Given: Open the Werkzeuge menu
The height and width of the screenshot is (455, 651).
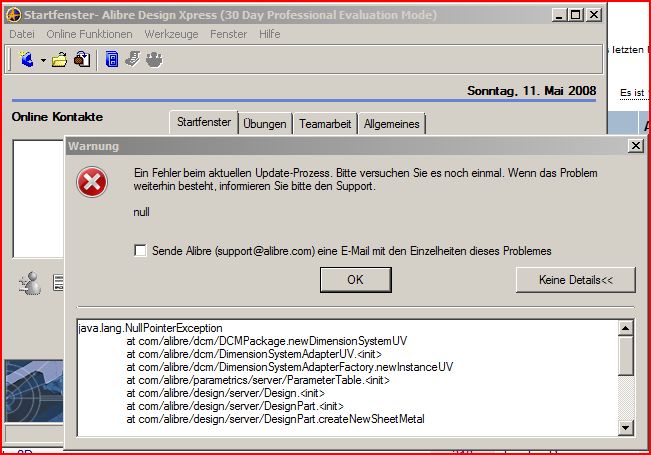Looking at the screenshot, I should pyautogui.click(x=171, y=34).
